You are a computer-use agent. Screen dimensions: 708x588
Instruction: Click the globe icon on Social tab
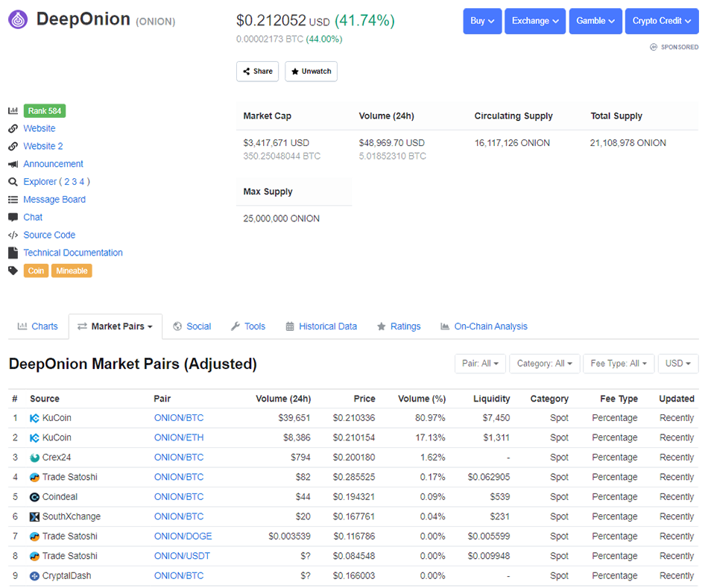coord(177,326)
